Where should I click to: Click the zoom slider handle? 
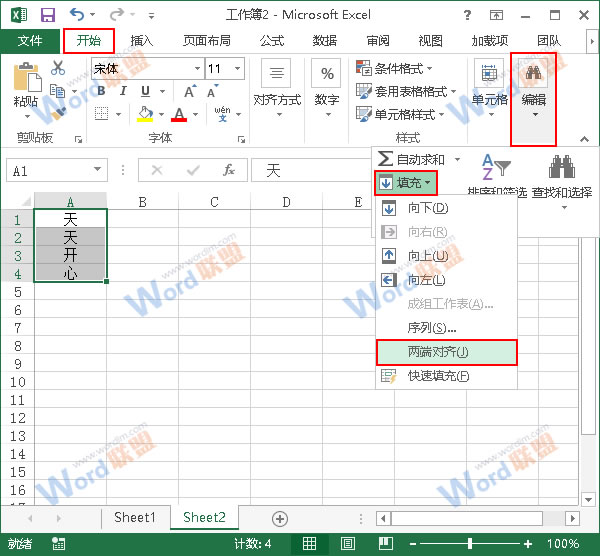pos(470,544)
